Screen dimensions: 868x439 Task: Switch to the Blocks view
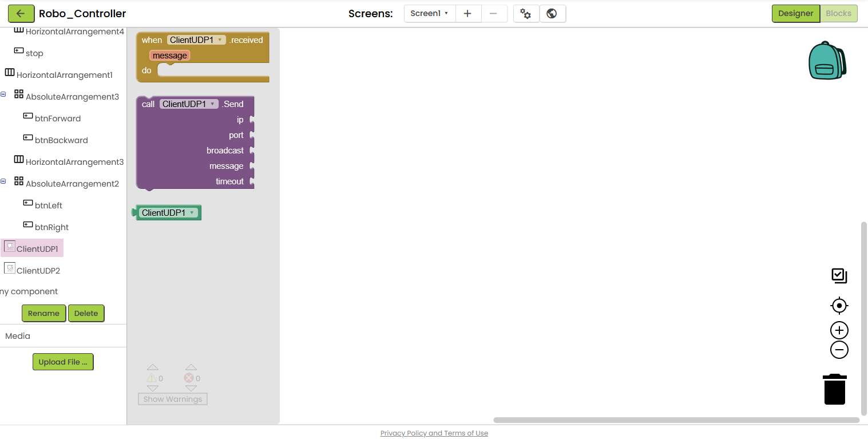838,14
